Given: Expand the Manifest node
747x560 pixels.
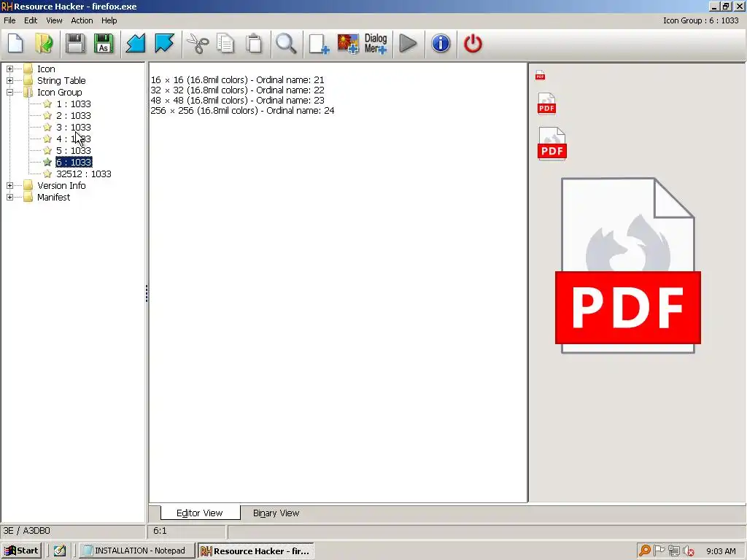Looking at the screenshot, I should coord(9,197).
